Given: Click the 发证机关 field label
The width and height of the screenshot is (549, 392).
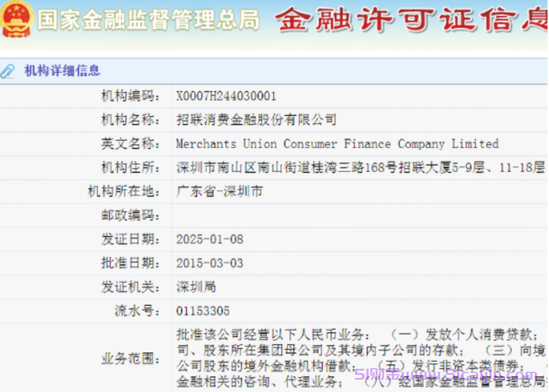Looking at the screenshot, I should 131,287.
